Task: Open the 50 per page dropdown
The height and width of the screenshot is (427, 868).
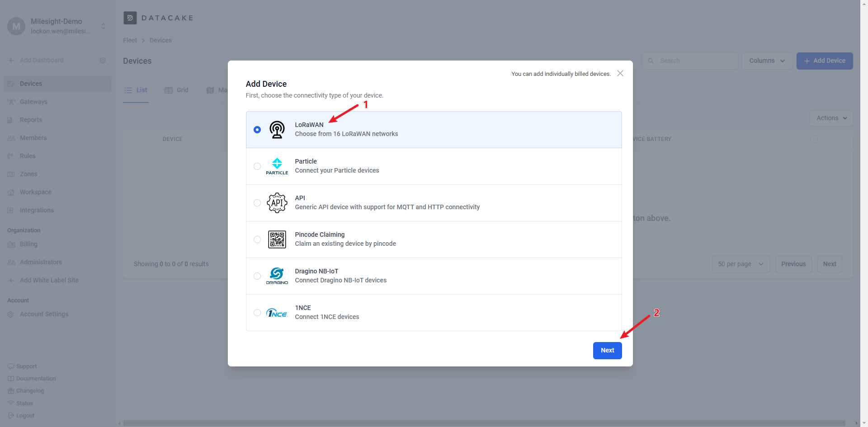Action: point(741,264)
